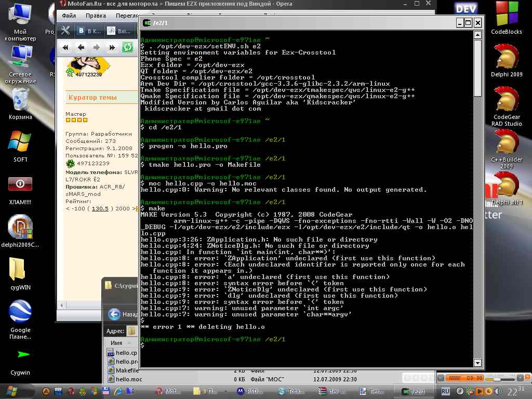This screenshot has height=399, width=532.
Task: Launch the CodeGear RAD Studio desktop icon
Action: [507, 106]
